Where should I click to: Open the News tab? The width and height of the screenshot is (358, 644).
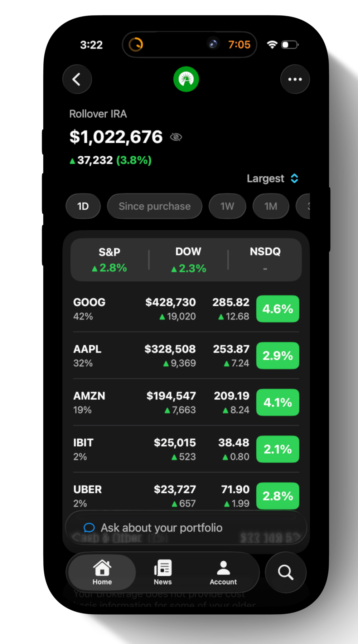(163, 572)
